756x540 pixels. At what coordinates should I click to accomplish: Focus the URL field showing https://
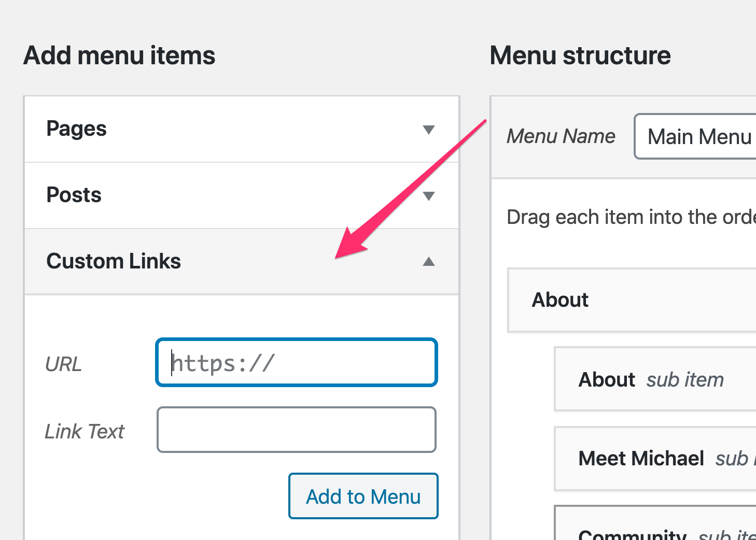click(x=297, y=363)
